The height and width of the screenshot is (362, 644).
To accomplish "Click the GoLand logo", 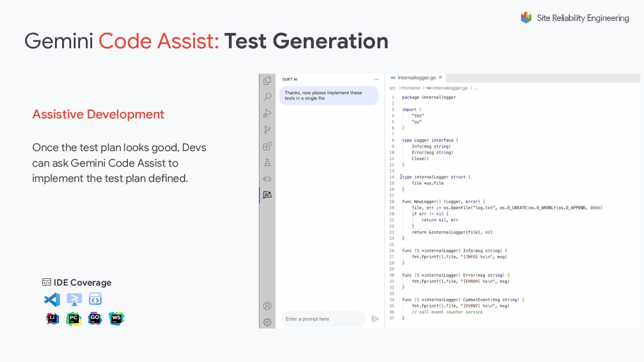I will 95,319.
